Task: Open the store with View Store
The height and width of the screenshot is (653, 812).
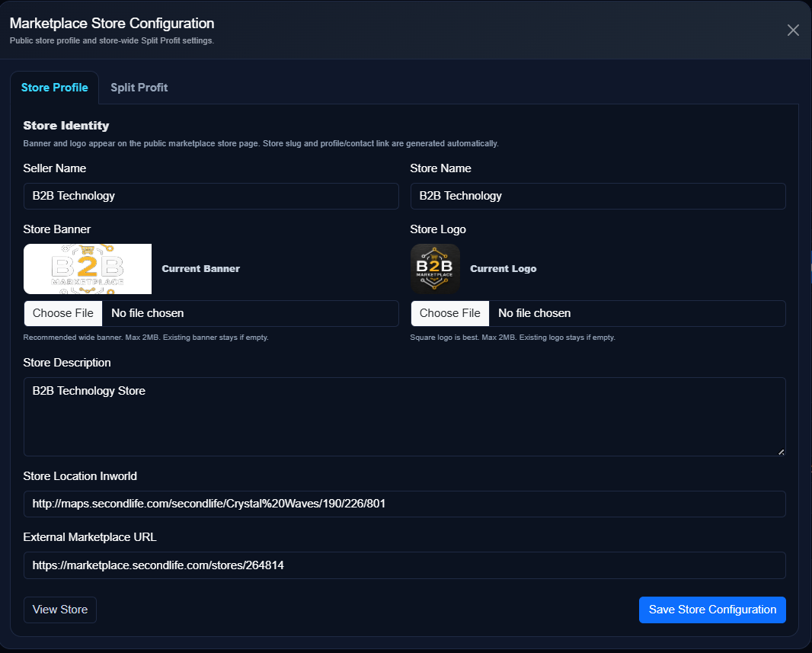Action: (60, 610)
